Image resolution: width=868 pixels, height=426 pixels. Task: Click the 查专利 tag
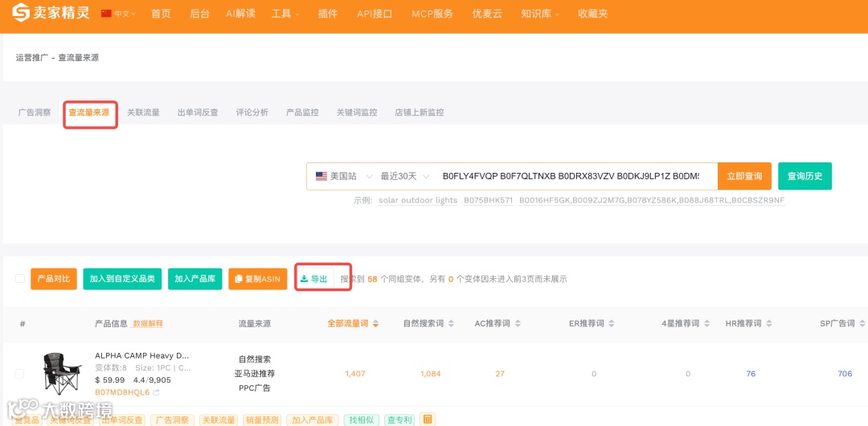click(x=399, y=420)
